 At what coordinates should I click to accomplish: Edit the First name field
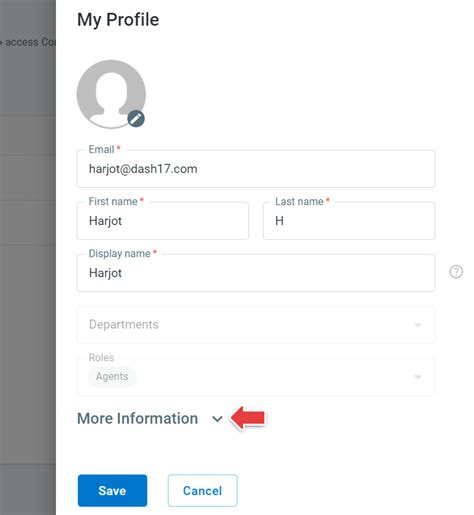pos(162,221)
